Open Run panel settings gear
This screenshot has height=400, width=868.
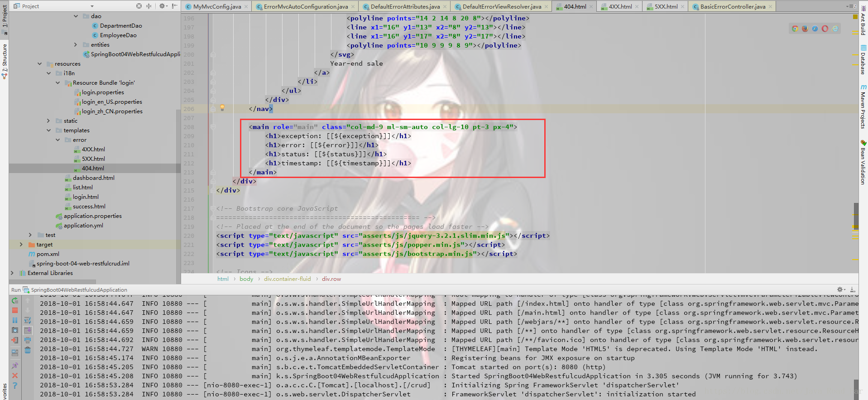click(841, 289)
